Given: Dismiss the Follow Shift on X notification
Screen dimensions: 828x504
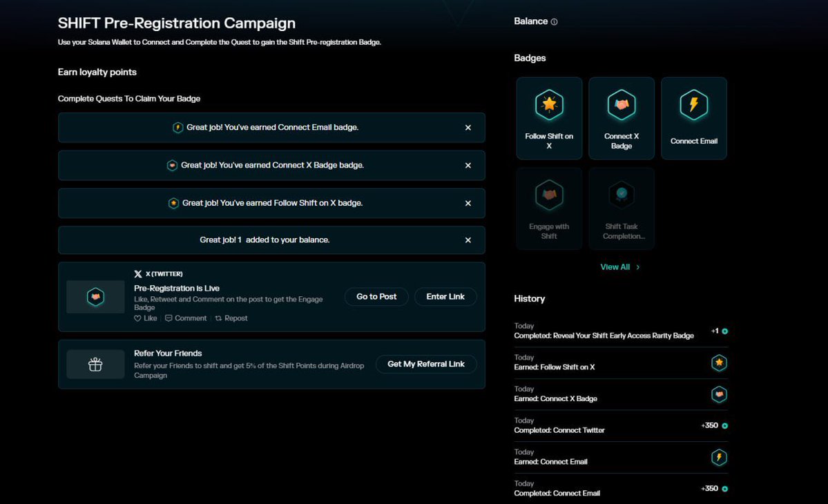Looking at the screenshot, I should pos(468,203).
